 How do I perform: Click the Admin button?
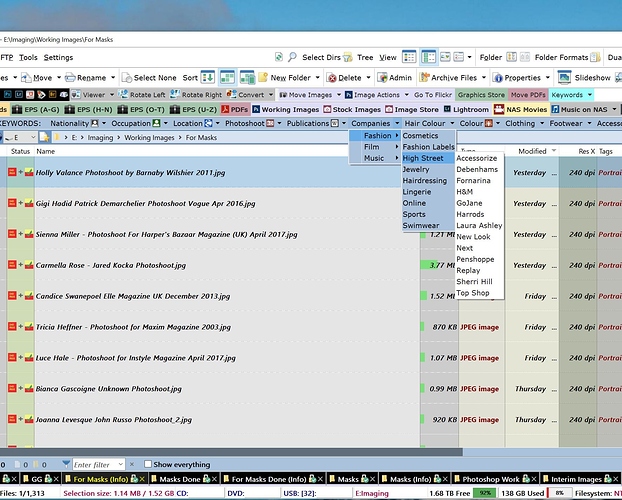pos(395,77)
